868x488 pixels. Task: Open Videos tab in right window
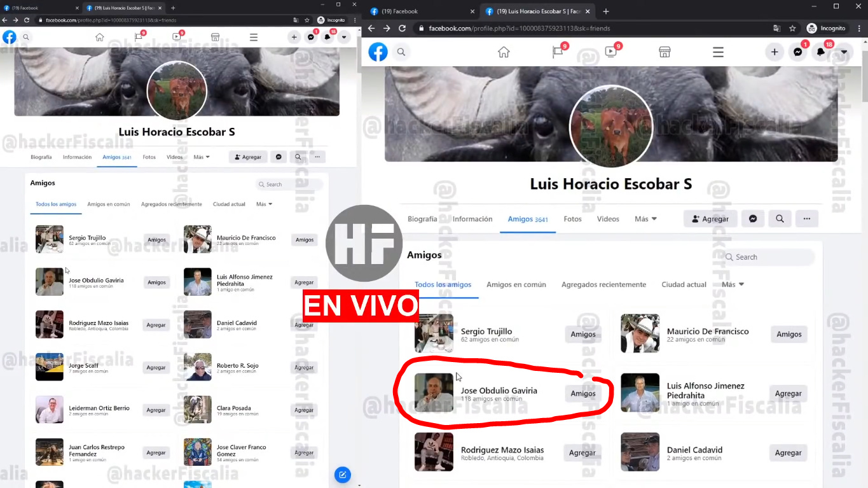pyautogui.click(x=608, y=219)
